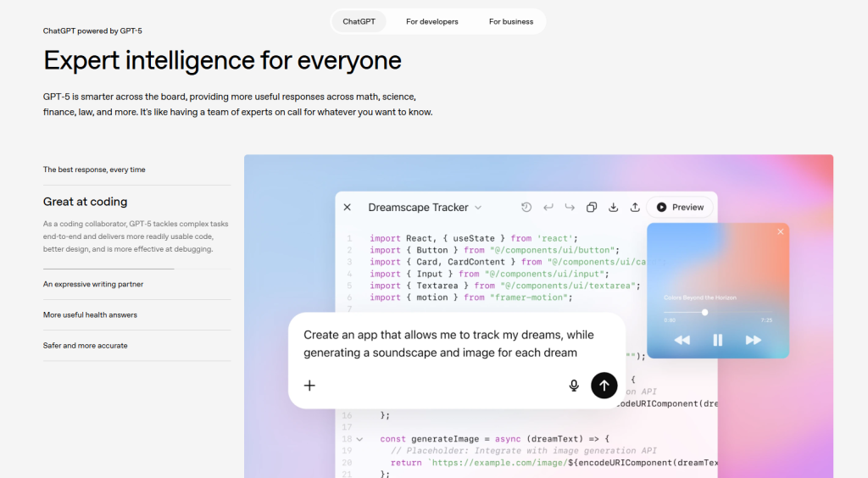Viewport: 868px width, 478px height.
Task: Click the const generateImage code line
Action: [x=494, y=439]
